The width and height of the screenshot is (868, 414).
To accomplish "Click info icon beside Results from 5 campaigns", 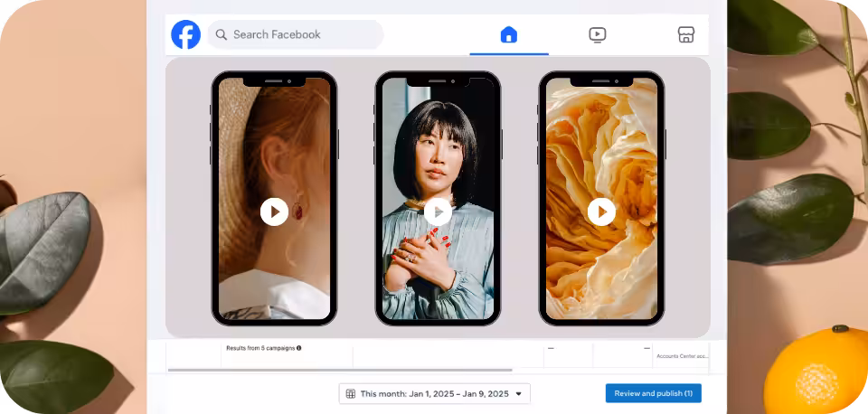I will (x=299, y=348).
